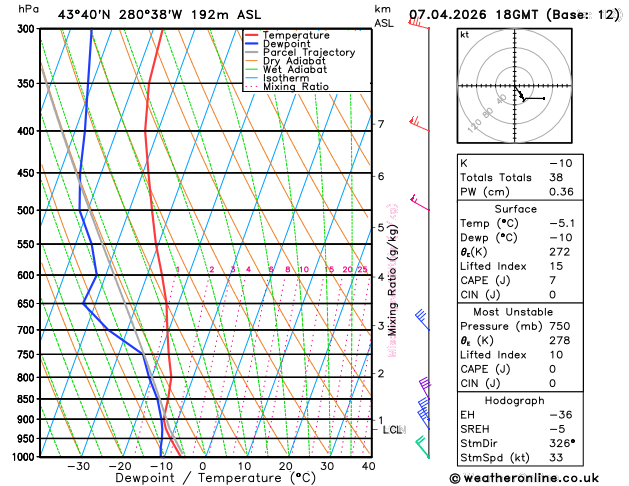The image size is (629, 486).
Task: Select the Dry Adiabat legend entry
Action: point(294,61)
